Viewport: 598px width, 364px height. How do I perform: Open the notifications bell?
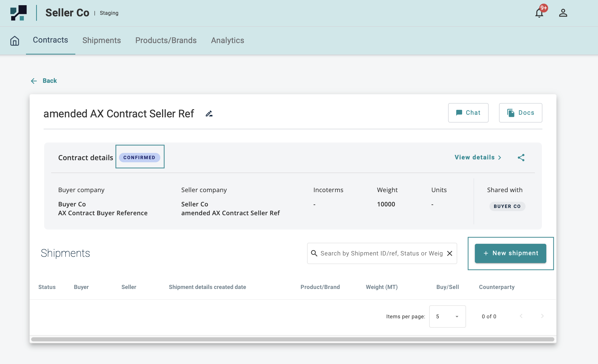[x=539, y=13]
